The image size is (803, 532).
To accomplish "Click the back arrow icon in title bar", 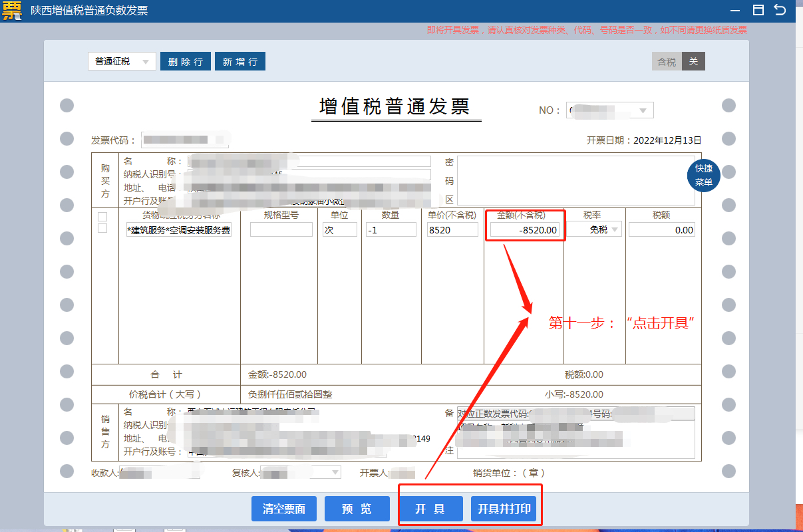I will pos(780,10).
